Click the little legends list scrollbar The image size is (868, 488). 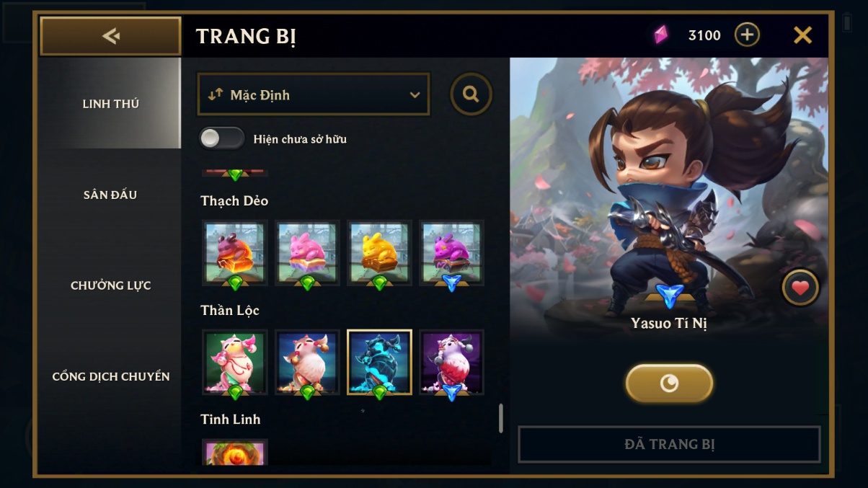pos(501,418)
